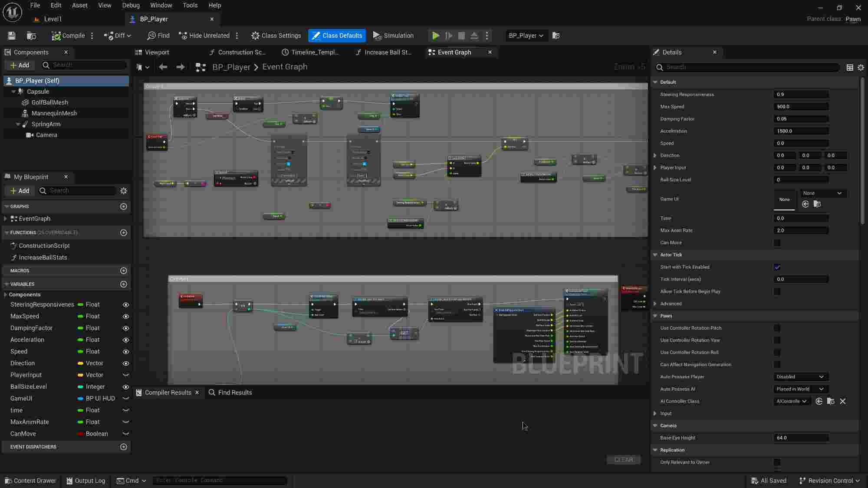
Task: Open Class Settings
Action: click(276, 36)
